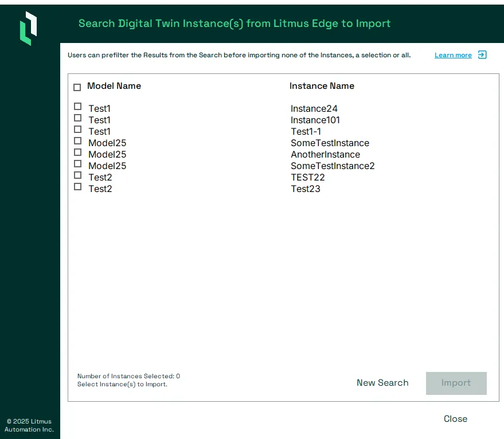Click the Test23 instance name
This screenshot has width=504, height=439.
point(306,189)
